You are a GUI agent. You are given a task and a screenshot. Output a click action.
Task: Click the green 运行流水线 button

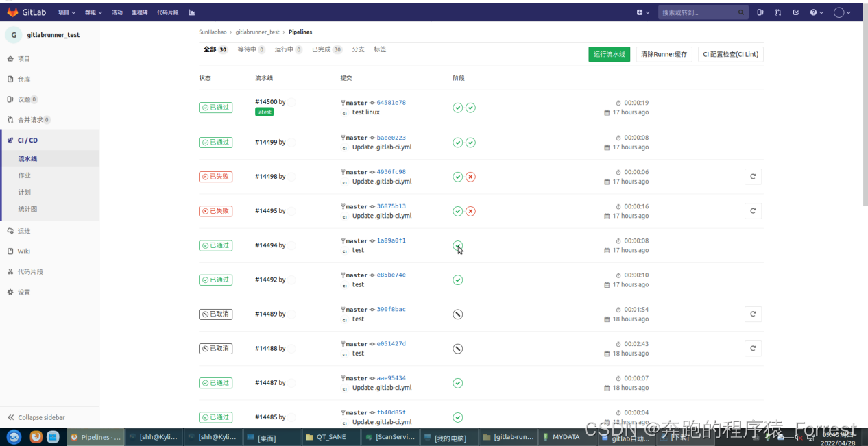click(x=609, y=54)
